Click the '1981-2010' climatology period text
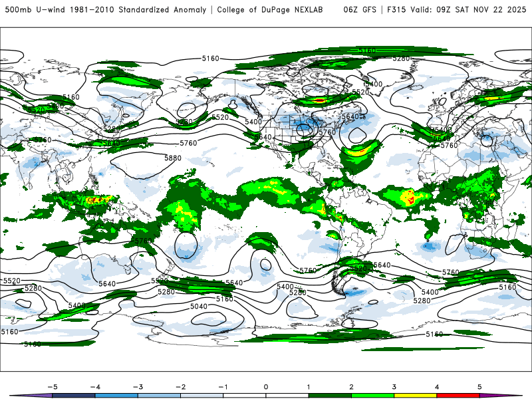Viewport: 532px width, 399px height. coord(92,9)
